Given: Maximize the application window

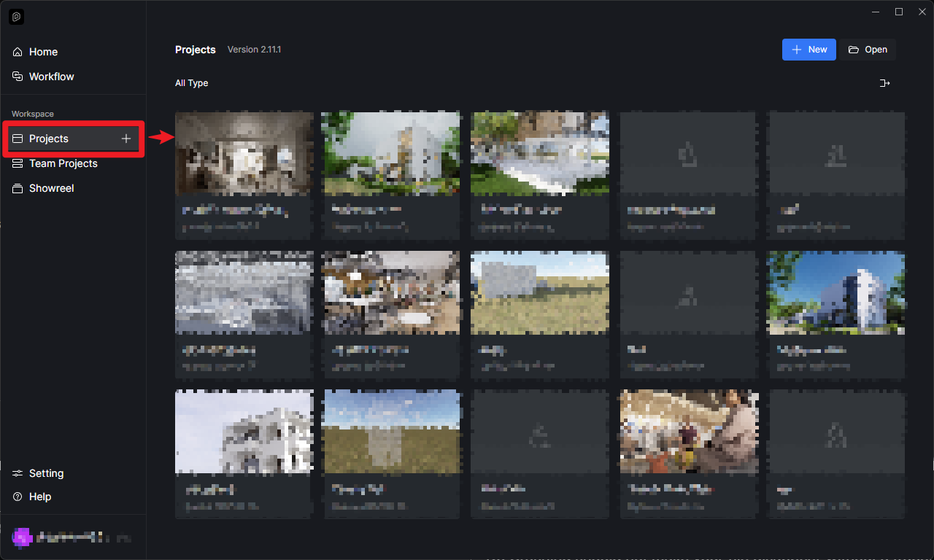Looking at the screenshot, I should click(899, 12).
